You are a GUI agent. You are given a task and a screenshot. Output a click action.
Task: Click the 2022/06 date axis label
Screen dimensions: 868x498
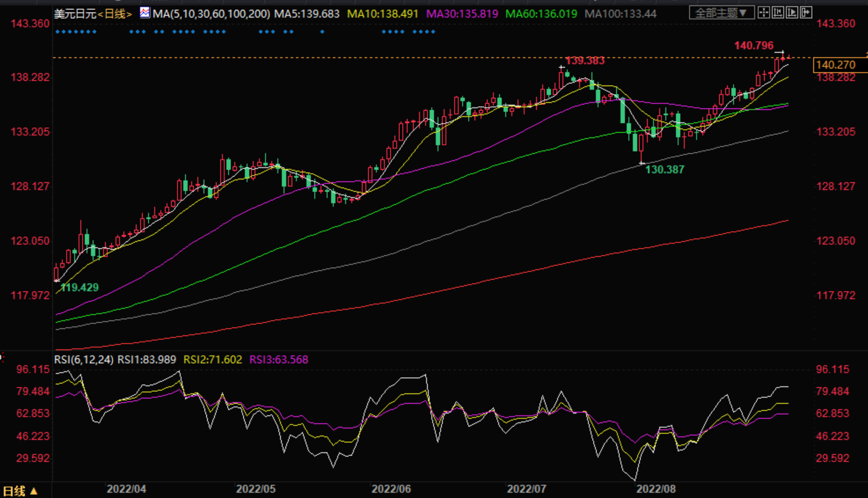pyautogui.click(x=391, y=489)
